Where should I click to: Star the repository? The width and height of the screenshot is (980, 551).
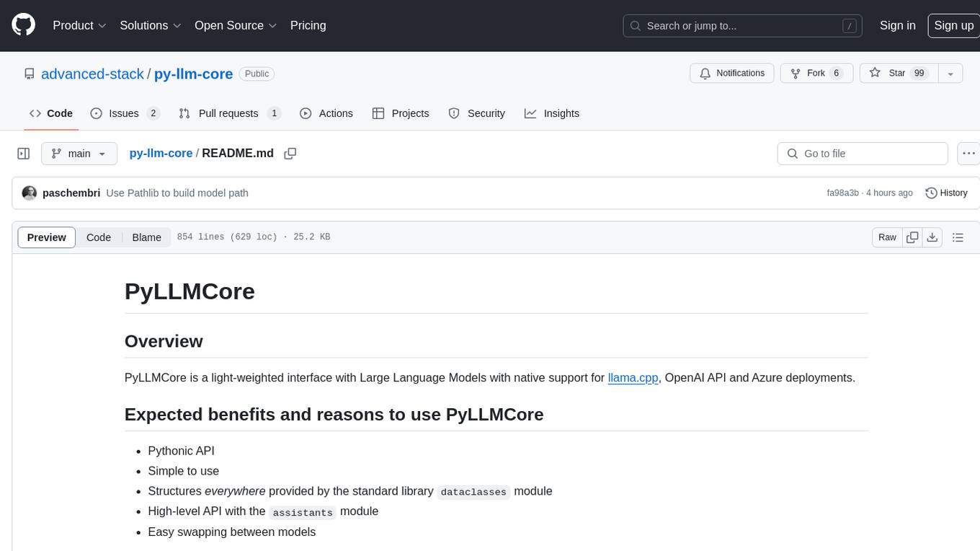tap(899, 74)
